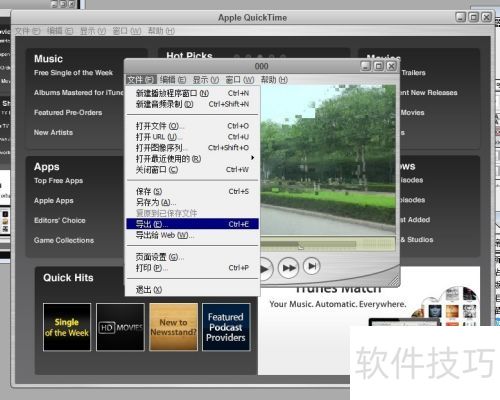Click the video progress bar track
The height and width of the screenshot is (400, 500).
point(328,245)
